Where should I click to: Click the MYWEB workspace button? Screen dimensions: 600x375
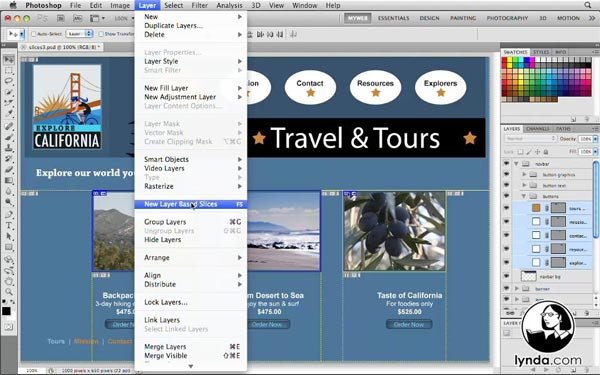tap(357, 18)
